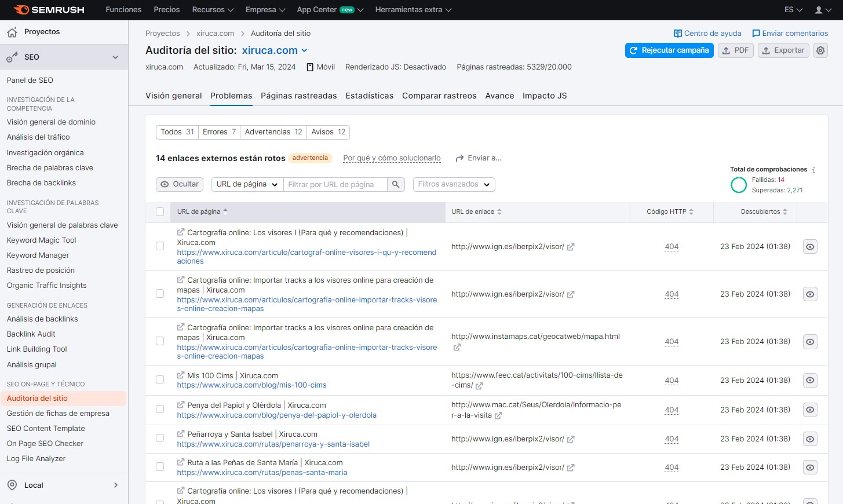Switch to the Estadísticas tab
843x504 pixels.
(x=369, y=96)
